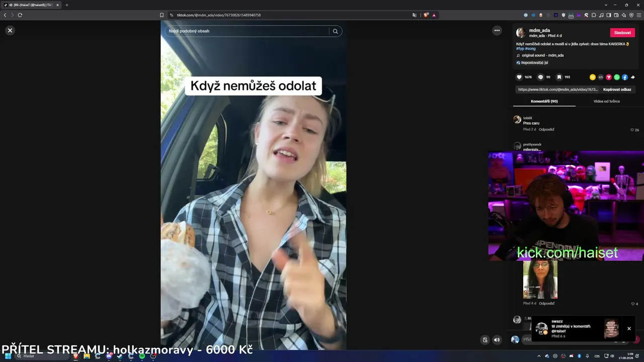The width and height of the screenshot is (644, 362).
Task: Select the HaiseT TikTok browser tab
Action: point(32,5)
